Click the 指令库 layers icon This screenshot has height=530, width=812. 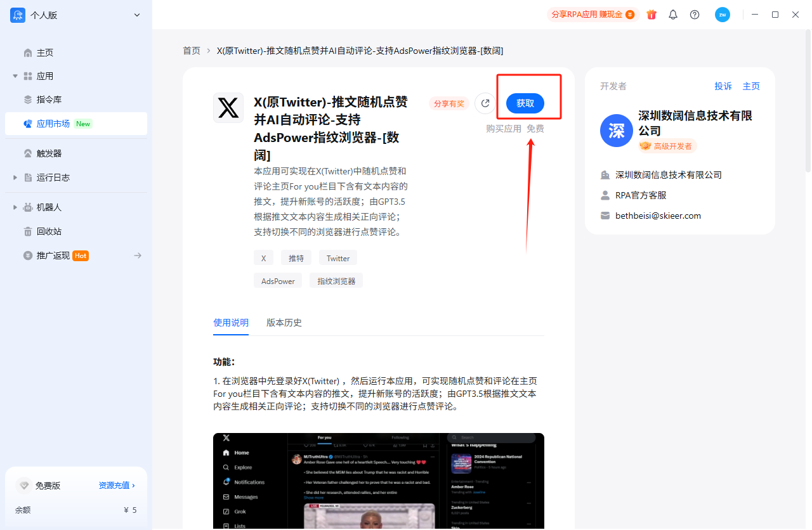click(x=28, y=100)
